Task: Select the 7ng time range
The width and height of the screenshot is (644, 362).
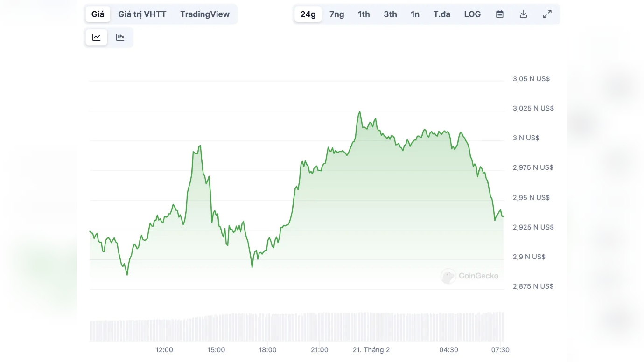Action: tap(336, 14)
